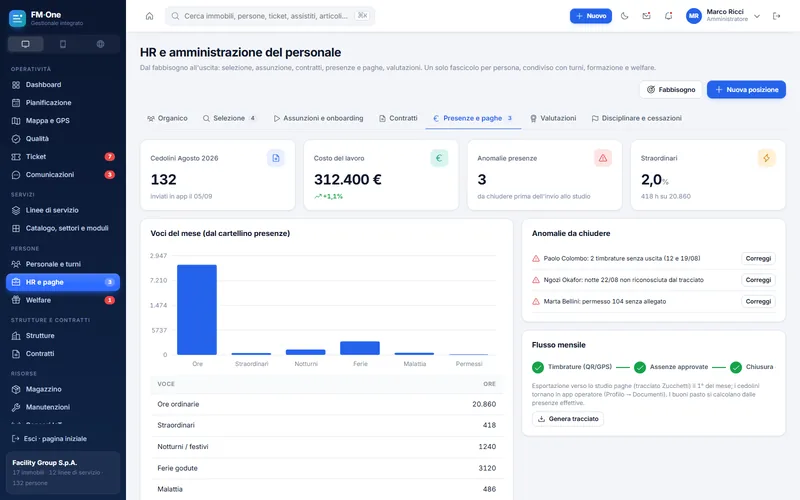Viewport: 800px width, 500px height.
Task: Click the Welfare gift icon
Action: click(x=16, y=300)
